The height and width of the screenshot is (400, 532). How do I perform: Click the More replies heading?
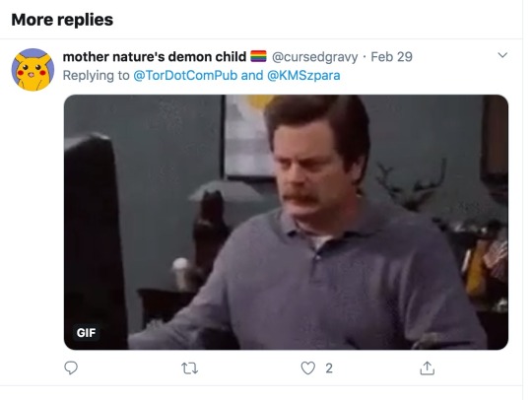pos(62,20)
